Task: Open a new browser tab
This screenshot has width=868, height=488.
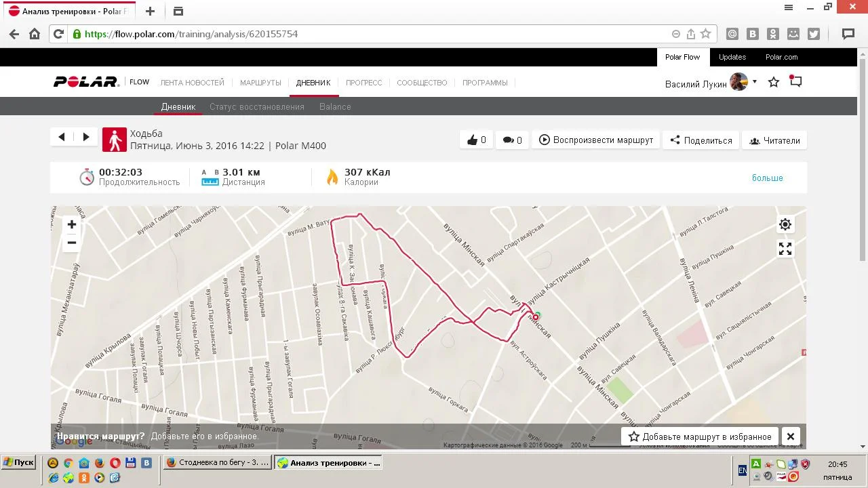Action: [x=151, y=11]
